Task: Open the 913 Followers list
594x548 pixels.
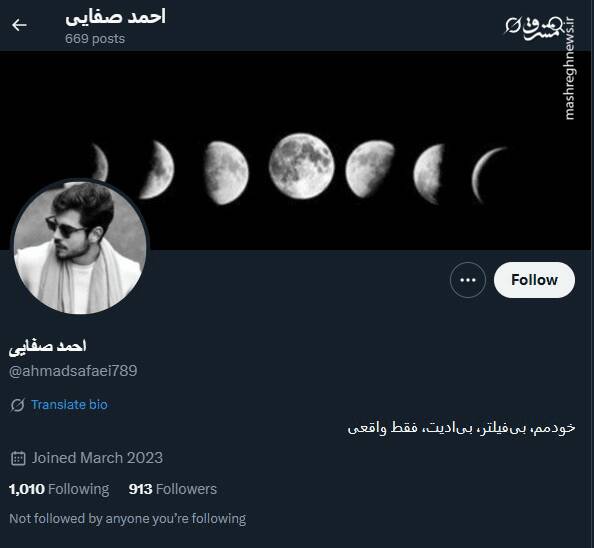Action: coord(173,489)
